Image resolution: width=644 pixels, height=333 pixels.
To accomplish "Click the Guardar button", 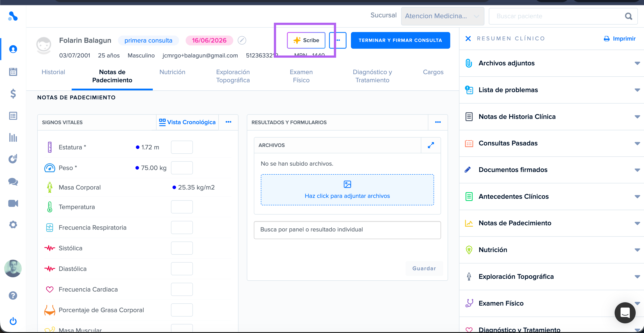I will [424, 269].
